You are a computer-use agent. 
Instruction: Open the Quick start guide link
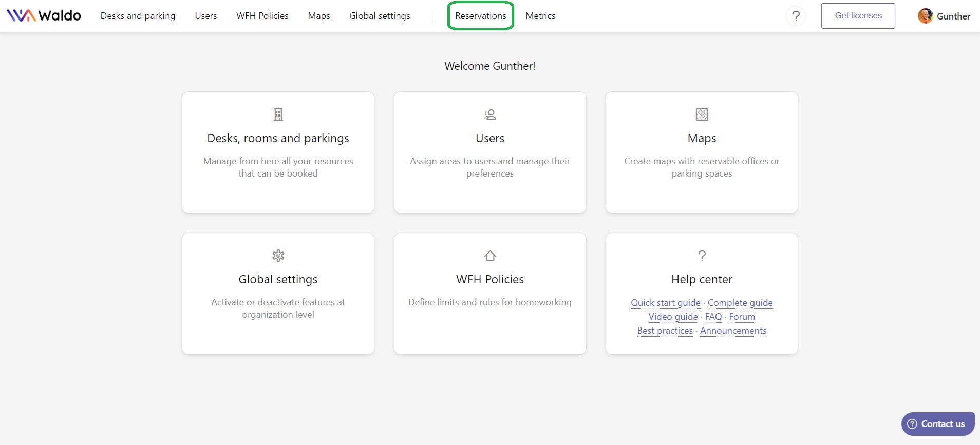pyautogui.click(x=666, y=303)
